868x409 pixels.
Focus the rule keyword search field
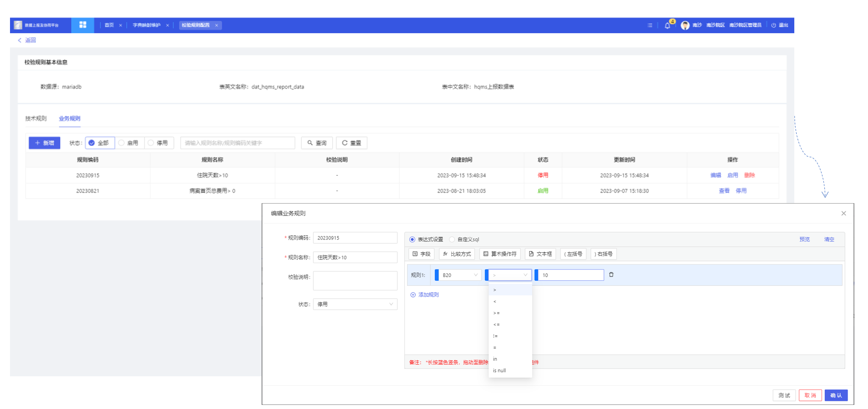click(237, 143)
